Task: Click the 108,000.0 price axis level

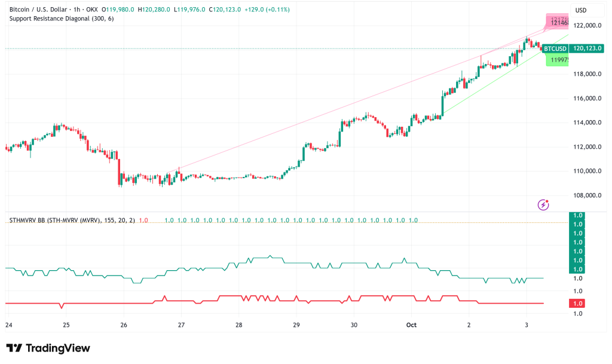Action: click(x=586, y=195)
